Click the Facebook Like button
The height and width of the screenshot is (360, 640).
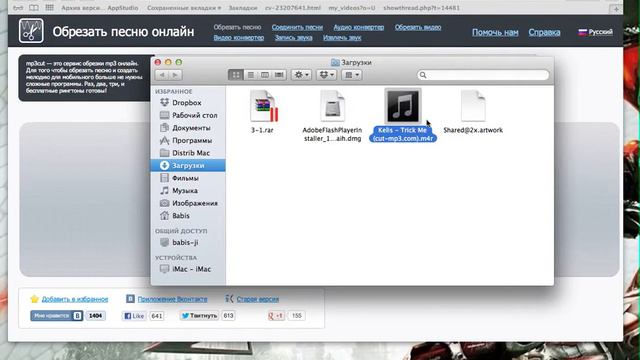coord(134,316)
